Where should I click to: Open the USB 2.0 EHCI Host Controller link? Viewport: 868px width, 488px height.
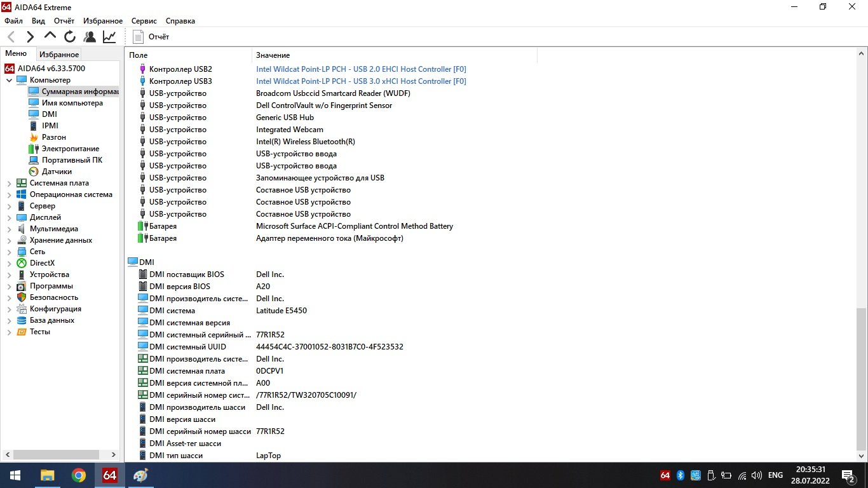pos(361,69)
